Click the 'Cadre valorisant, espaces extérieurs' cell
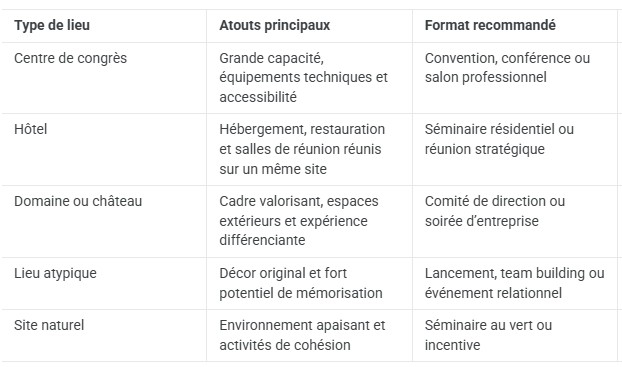The width and height of the screenshot is (622, 367). tap(299, 221)
